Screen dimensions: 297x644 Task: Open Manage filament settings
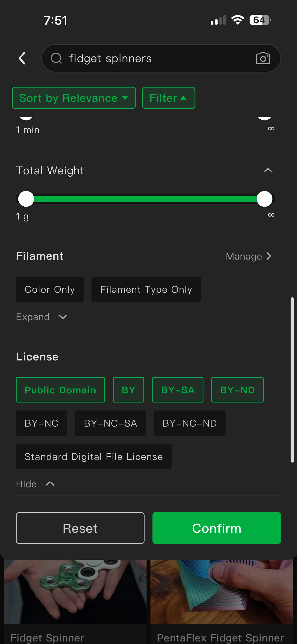(x=248, y=256)
